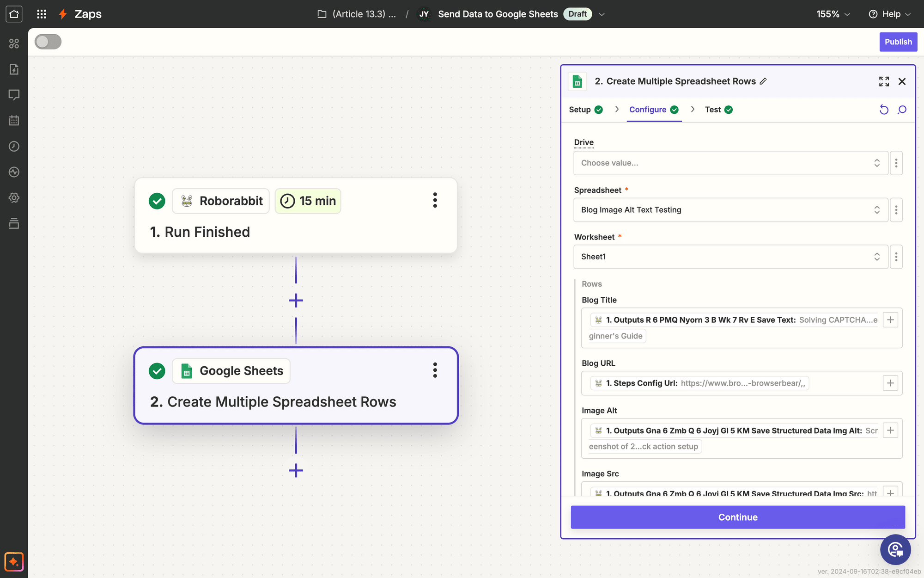Click Continue button to proceed
The height and width of the screenshot is (578, 924).
click(737, 517)
